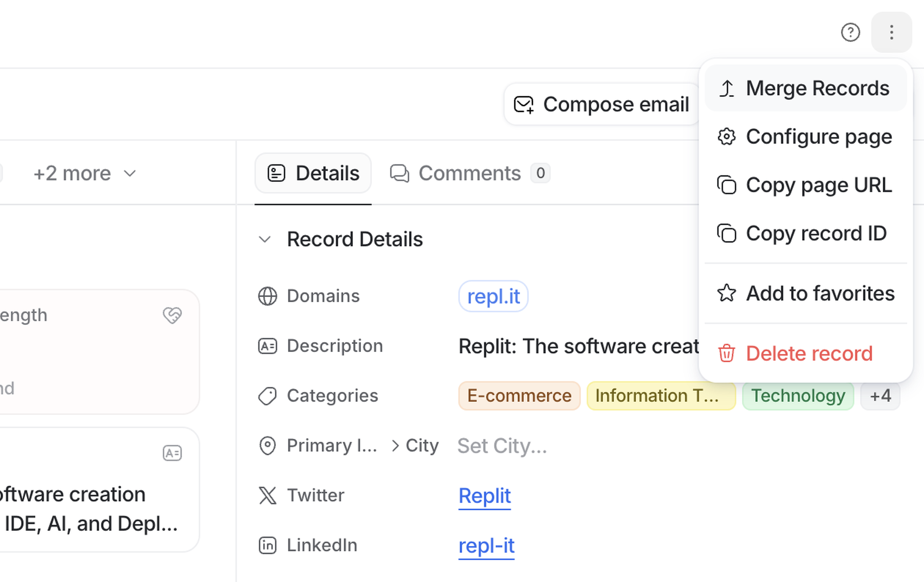
Task: Open the Replit Twitter link
Action: [485, 495]
